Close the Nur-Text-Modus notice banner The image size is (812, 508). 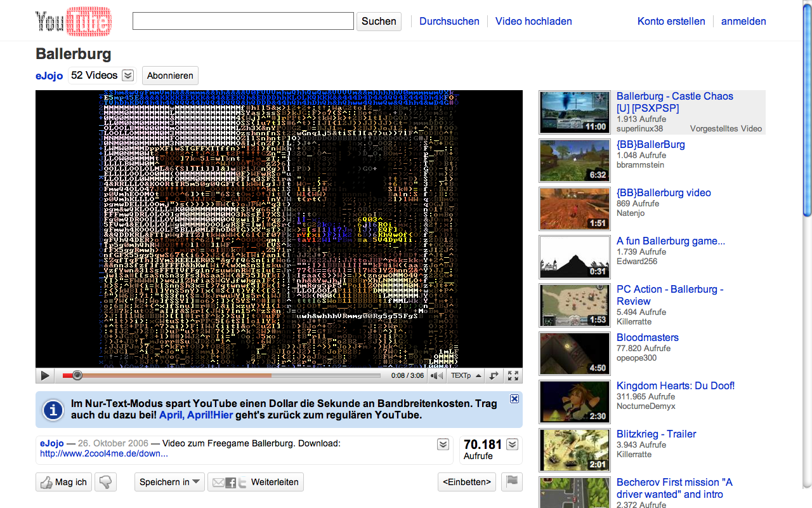click(x=514, y=399)
